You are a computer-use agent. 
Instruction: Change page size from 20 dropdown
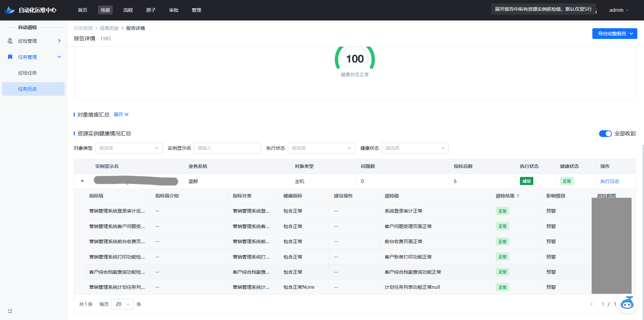point(122,304)
